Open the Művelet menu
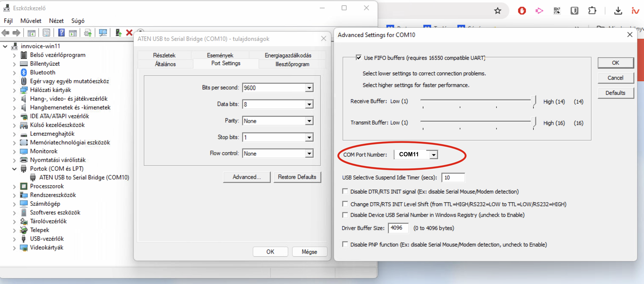 (31, 21)
